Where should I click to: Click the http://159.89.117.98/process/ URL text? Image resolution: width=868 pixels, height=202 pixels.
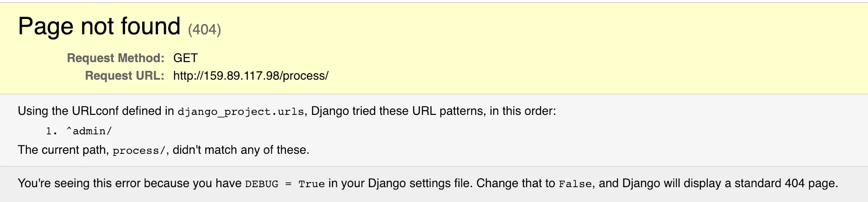coord(251,76)
